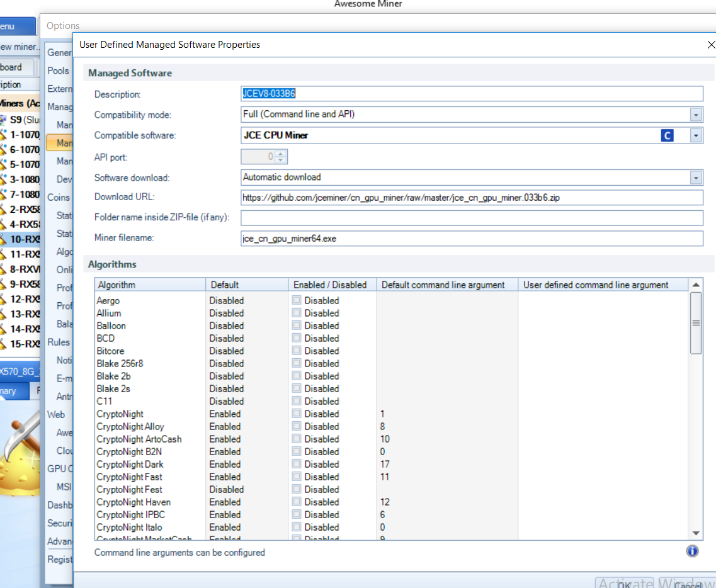Enable the Allium algorithm checkbox
Image resolution: width=716 pixels, height=588 pixels.
coord(297,313)
